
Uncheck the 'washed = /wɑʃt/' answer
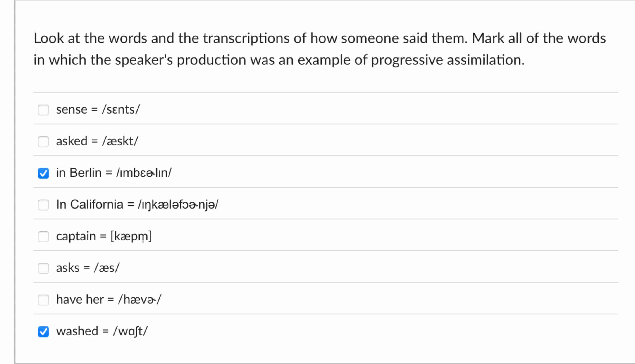click(x=43, y=331)
